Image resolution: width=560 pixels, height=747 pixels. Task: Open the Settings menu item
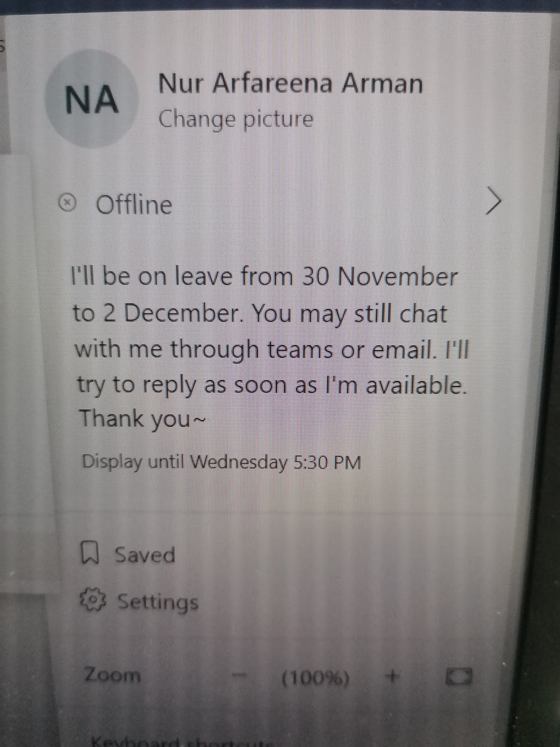click(140, 601)
